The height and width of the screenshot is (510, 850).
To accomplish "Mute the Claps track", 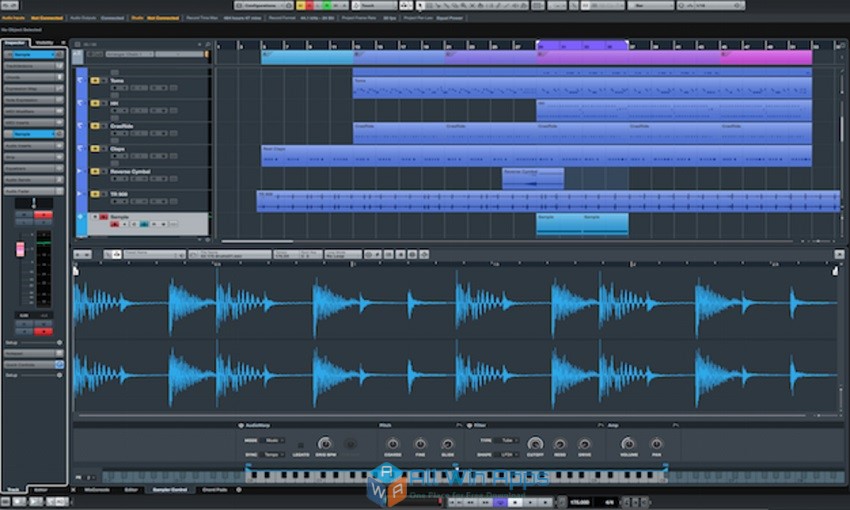I will tap(95, 149).
